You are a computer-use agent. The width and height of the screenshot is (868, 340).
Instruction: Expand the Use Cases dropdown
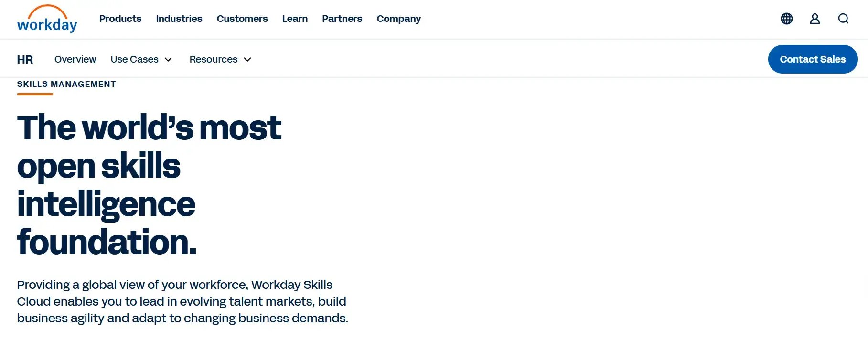pyautogui.click(x=135, y=59)
